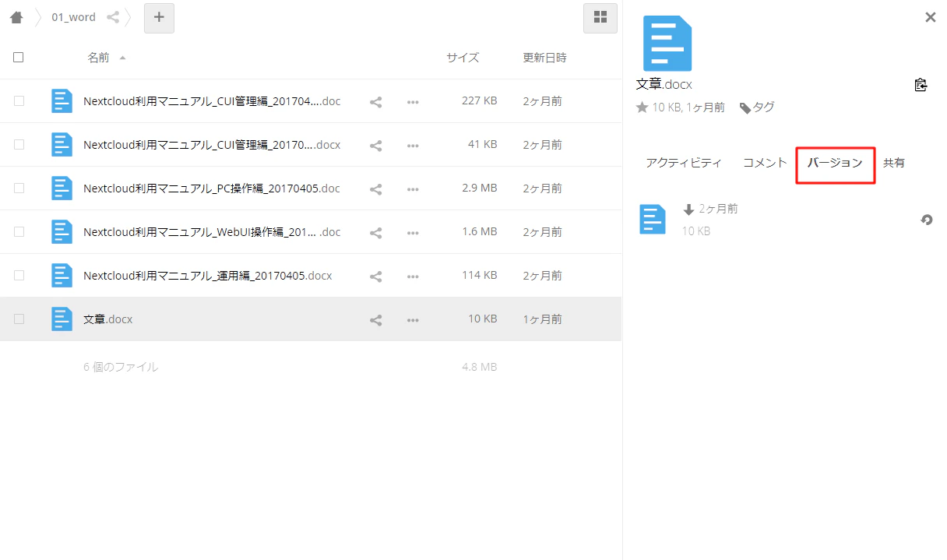The height and width of the screenshot is (560, 947).
Task: Open more actions for the 41 KB CUI管理編 .docx
Action: coord(413,145)
